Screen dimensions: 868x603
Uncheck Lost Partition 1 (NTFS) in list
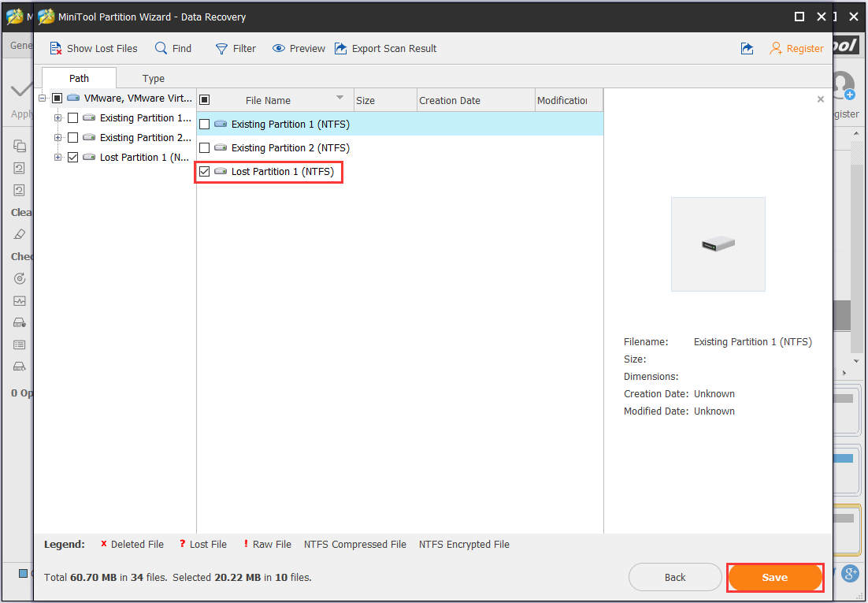[x=204, y=172]
